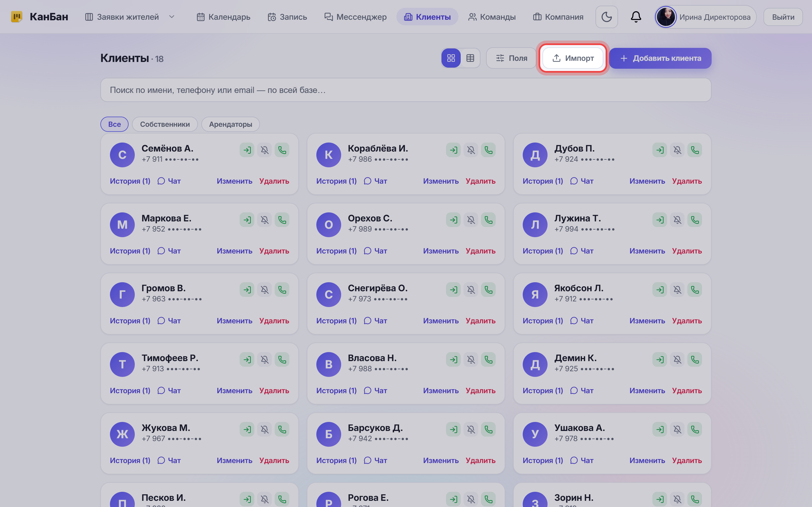Mute bell icon on Лужина Т. card
812x507 pixels.
(677, 220)
